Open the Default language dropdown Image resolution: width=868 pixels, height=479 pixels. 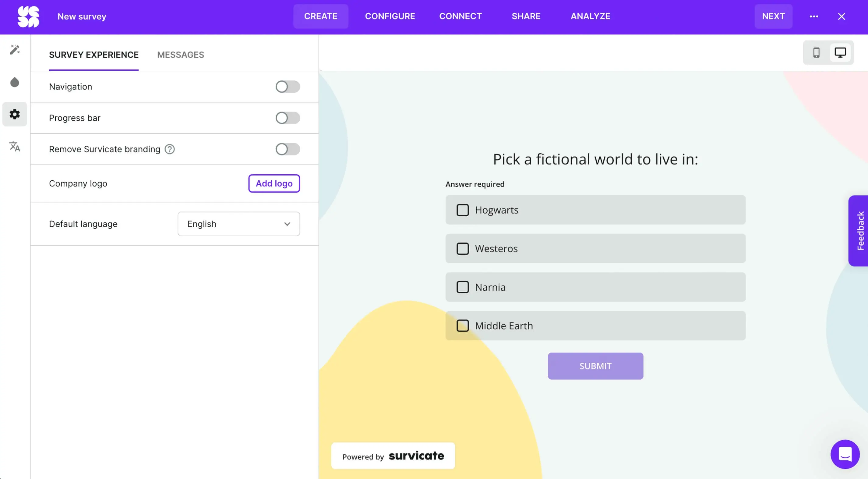(x=238, y=224)
